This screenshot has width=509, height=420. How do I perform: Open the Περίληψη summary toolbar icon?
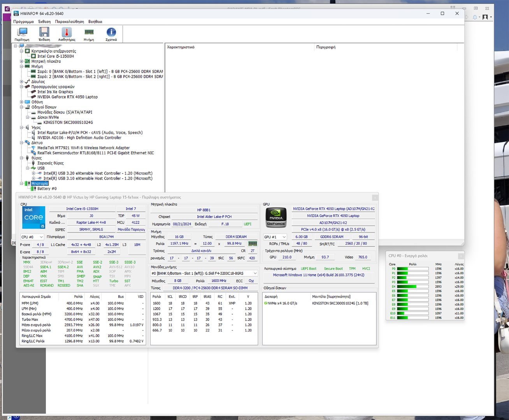(22, 34)
